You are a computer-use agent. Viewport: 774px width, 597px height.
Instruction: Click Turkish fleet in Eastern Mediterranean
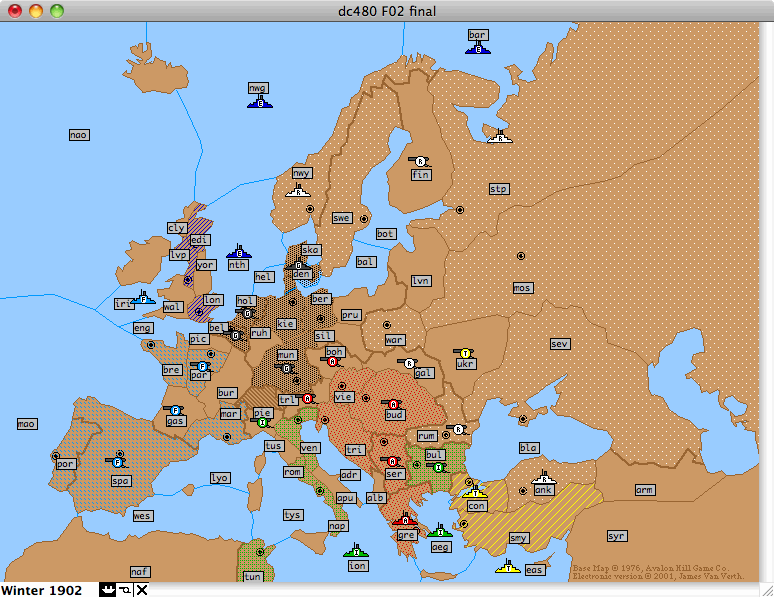(508, 567)
